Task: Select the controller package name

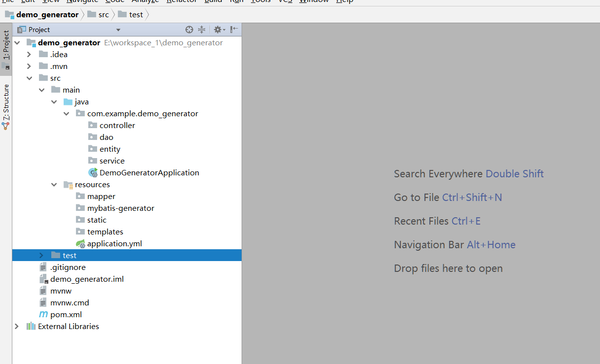Action: 117,125
